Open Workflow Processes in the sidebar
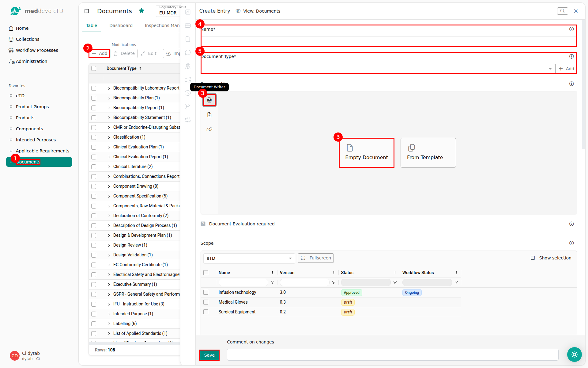588x368 pixels. (x=37, y=50)
